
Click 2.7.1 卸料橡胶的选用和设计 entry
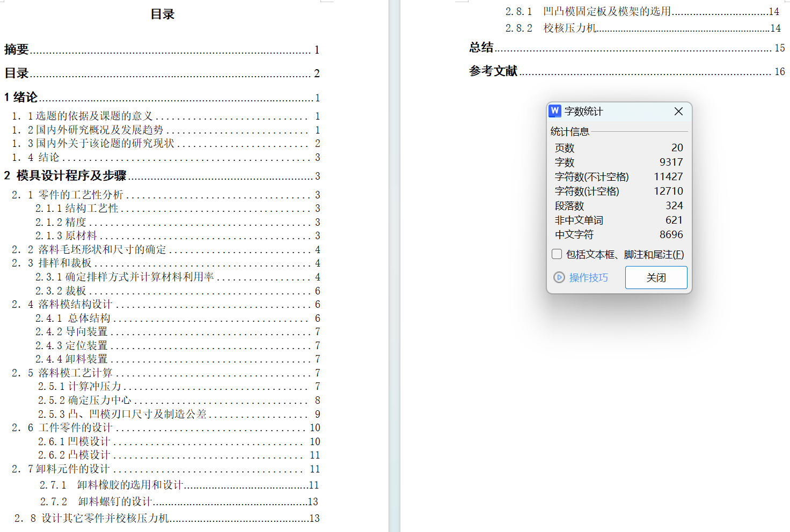pyautogui.click(x=179, y=485)
